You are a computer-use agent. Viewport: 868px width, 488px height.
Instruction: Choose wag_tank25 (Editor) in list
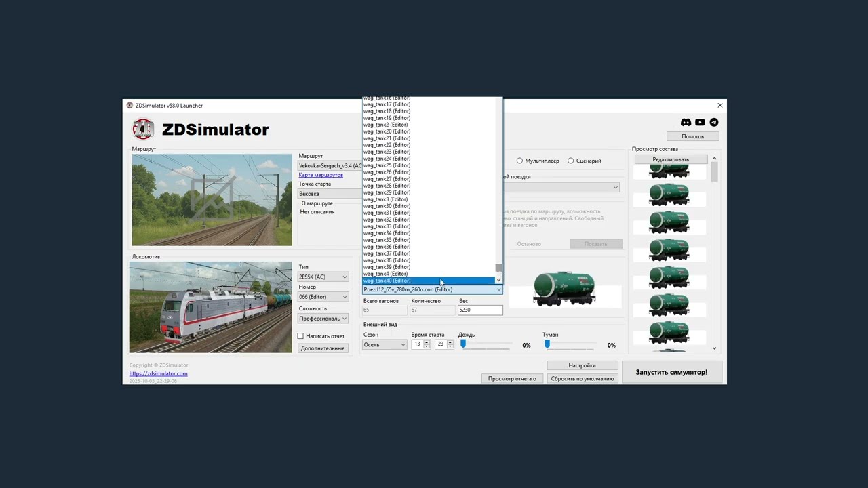pos(429,165)
